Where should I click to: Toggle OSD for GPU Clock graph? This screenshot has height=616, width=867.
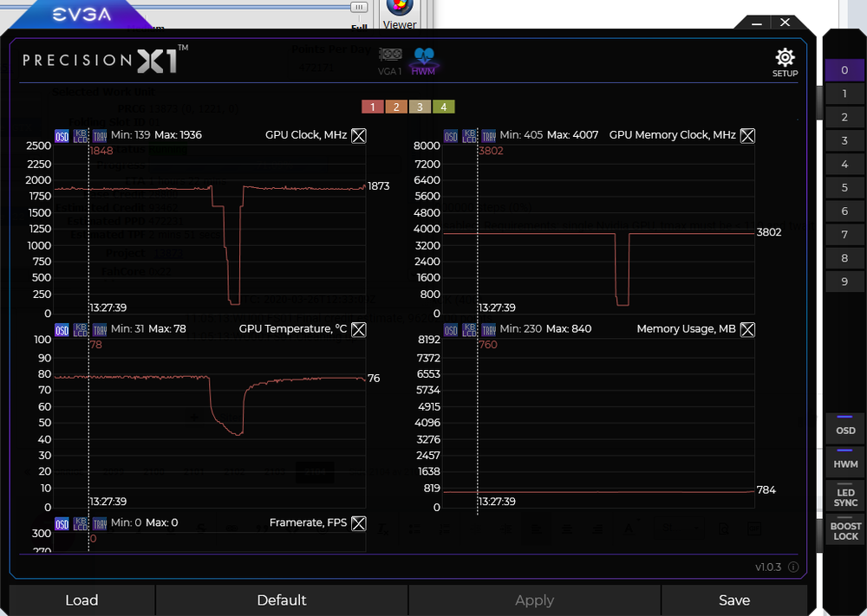(x=62, y=136)
